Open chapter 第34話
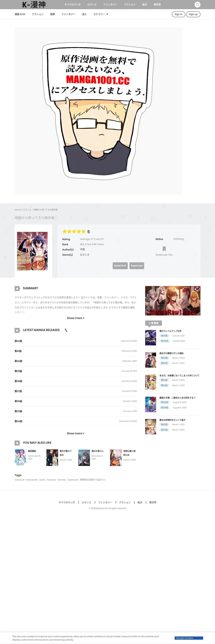Image resolution: width=215 pixels, height=644 pixels. (x=18, y=421)
